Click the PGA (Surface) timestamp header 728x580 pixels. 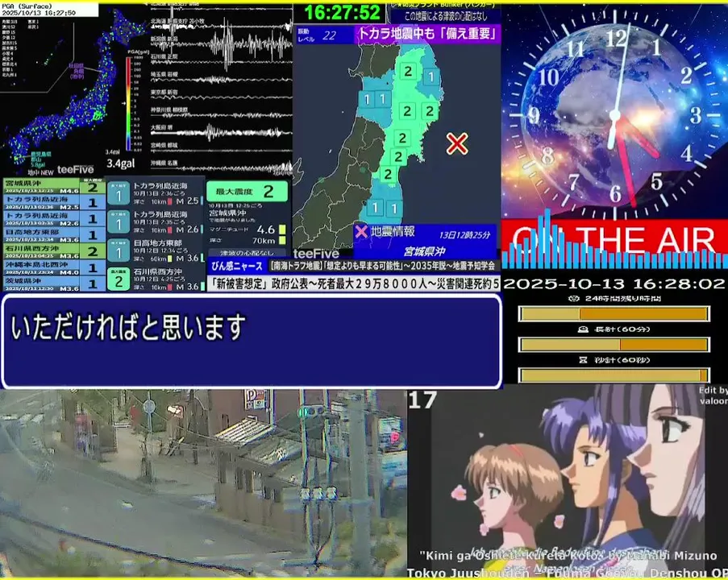click(x=48, y=10)
